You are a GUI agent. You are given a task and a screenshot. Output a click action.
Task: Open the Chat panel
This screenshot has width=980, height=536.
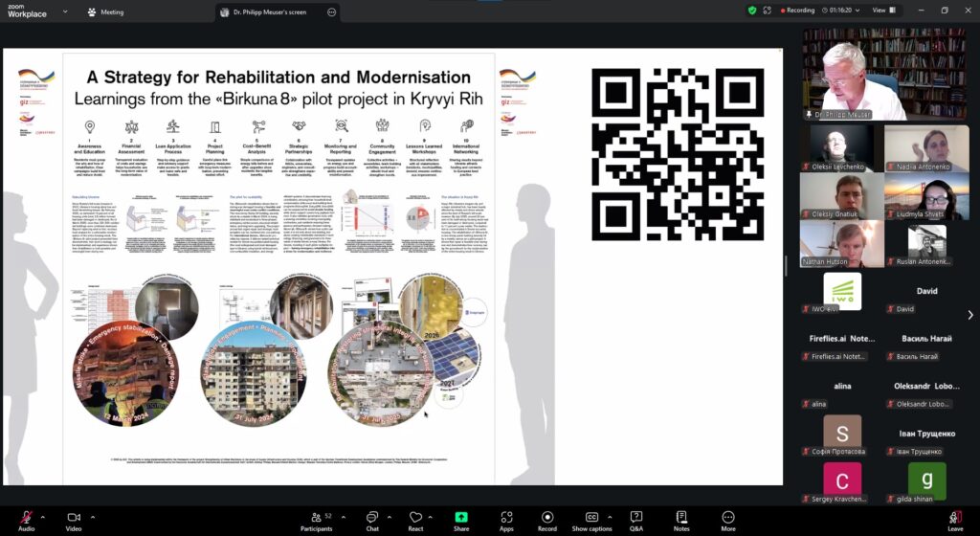tap(371, 518)
